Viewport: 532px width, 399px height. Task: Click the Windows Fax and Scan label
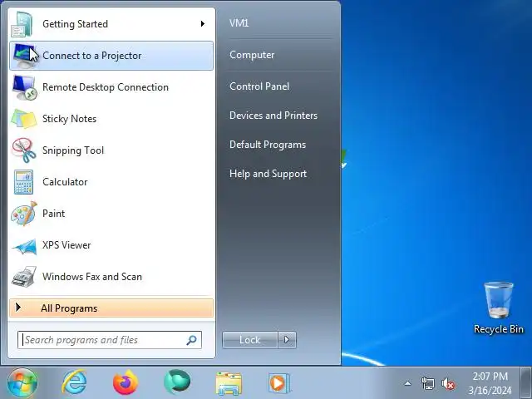coord(92,277)
